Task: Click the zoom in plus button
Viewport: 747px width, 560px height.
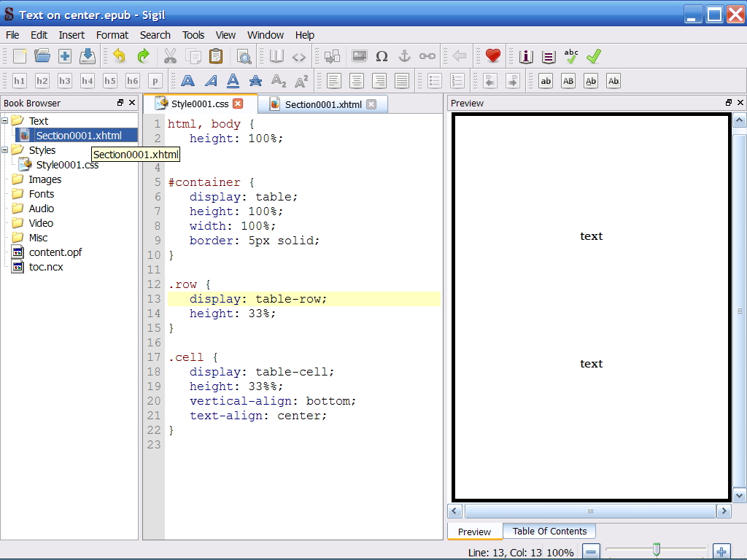Action: coord(721,552)
